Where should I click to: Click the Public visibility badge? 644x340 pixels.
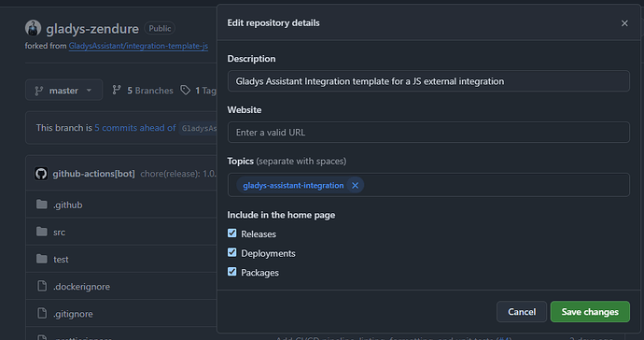160,28
